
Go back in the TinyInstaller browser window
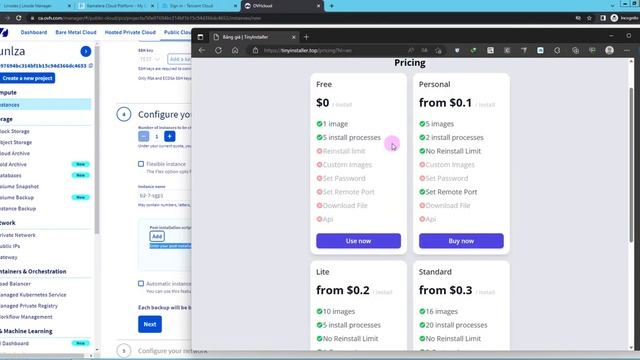click(x=202, y=50)
